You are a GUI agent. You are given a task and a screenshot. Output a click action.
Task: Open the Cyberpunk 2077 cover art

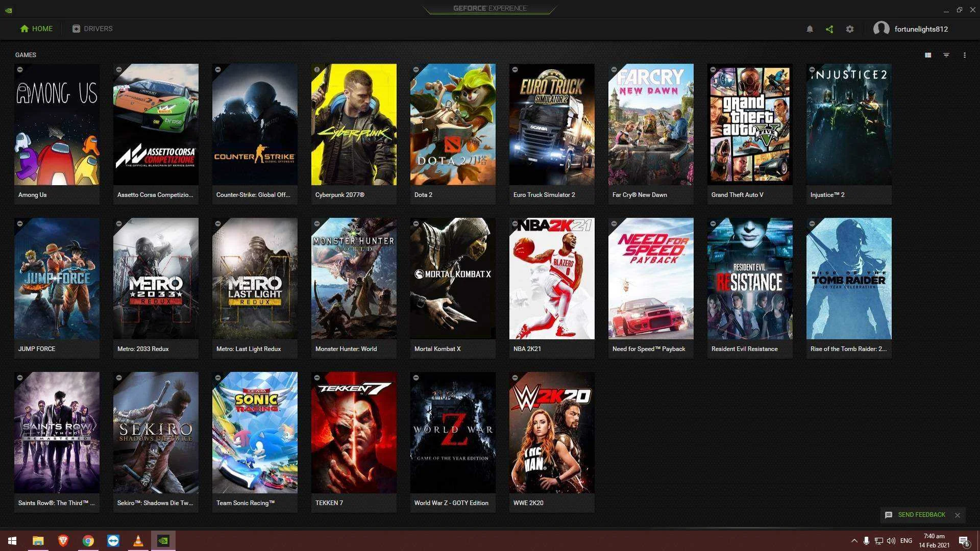point(354,124)
